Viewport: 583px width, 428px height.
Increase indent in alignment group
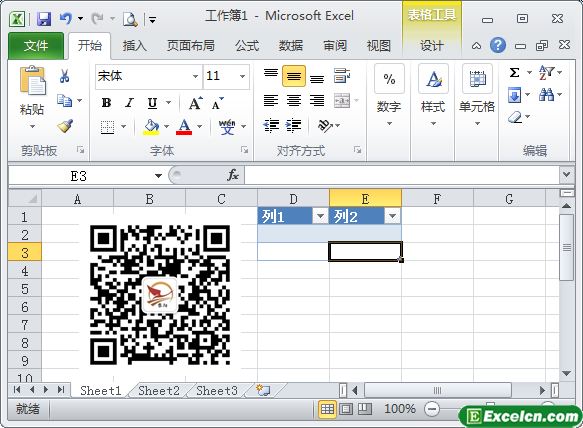pos(293,126)
